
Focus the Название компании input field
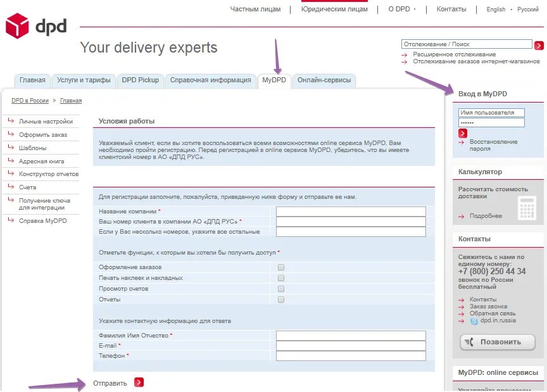(x=351, y=212)
